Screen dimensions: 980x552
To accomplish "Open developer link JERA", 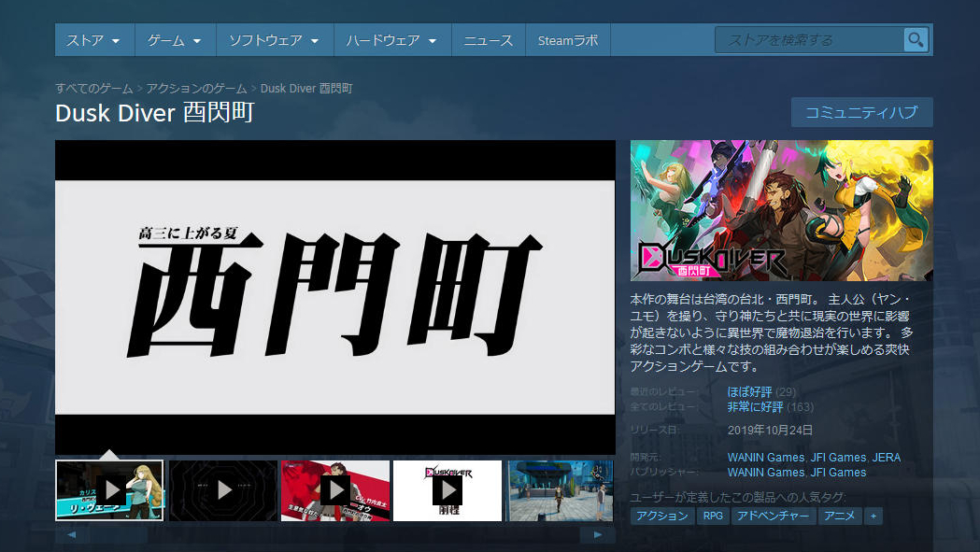I will pyautogui.click(x=887, y=458).
